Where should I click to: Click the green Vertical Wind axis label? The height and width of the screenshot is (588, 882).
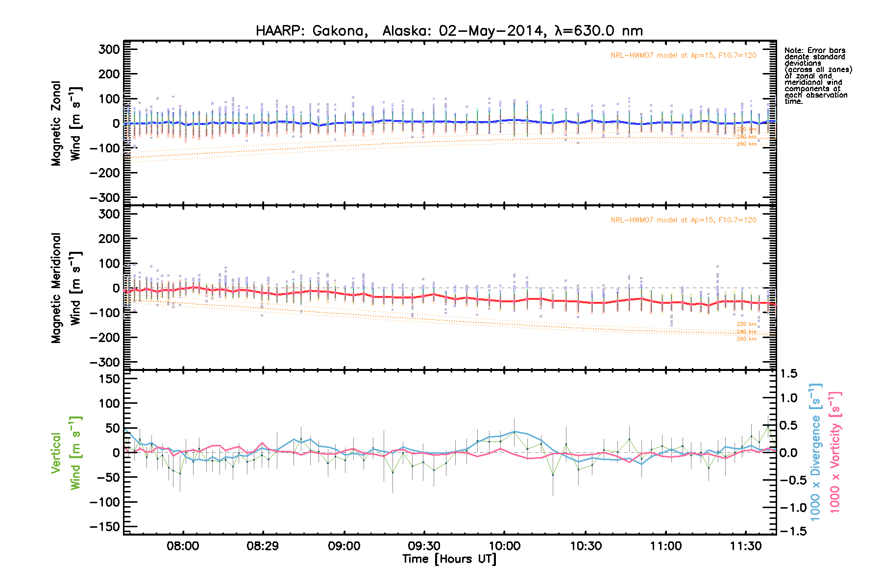point(66,453)
